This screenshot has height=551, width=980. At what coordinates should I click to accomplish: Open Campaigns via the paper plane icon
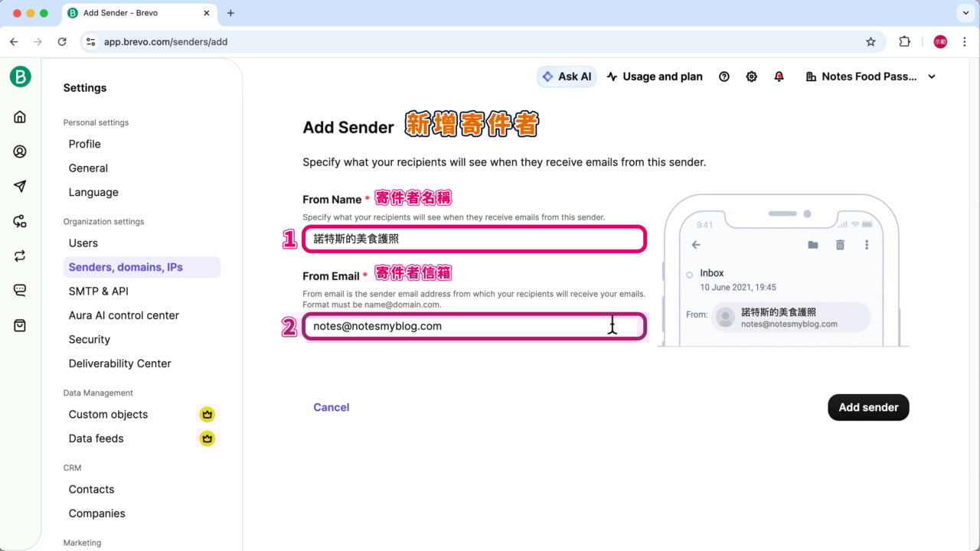coord(19,186)
